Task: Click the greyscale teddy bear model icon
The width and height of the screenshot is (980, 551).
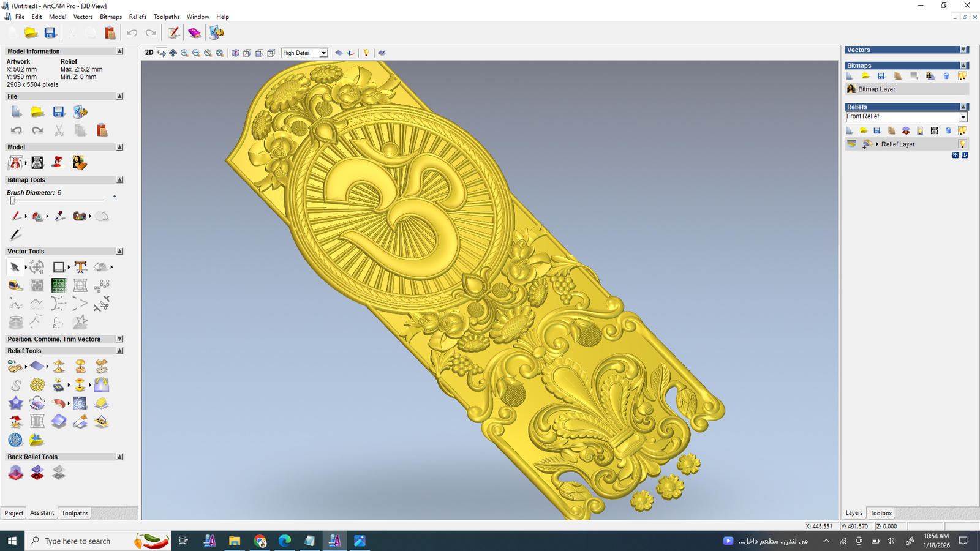Action: (x=37, y=163)
